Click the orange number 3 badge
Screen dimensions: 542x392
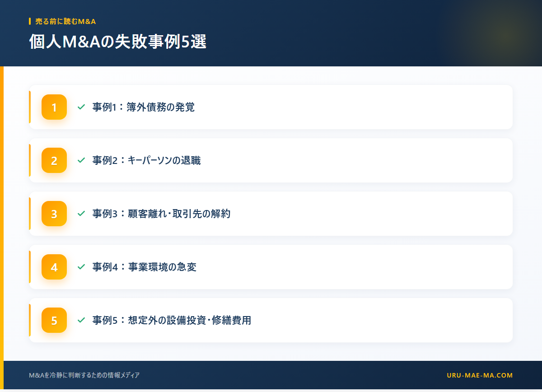54,214
